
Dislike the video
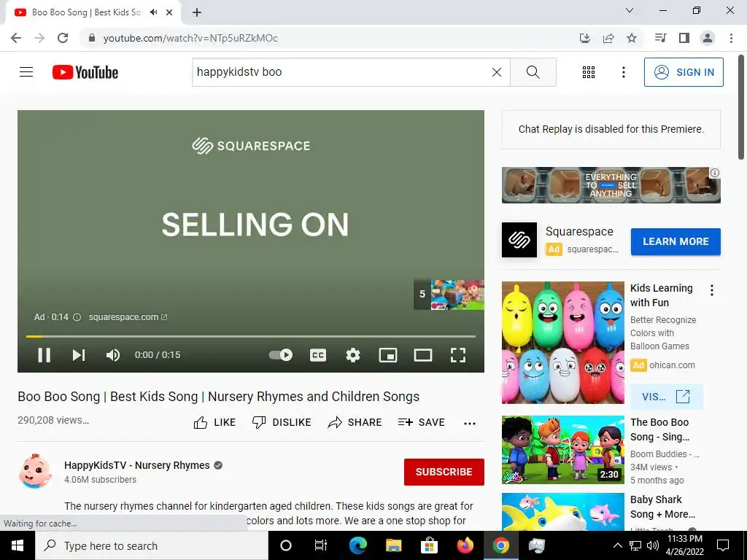(282, 422)
